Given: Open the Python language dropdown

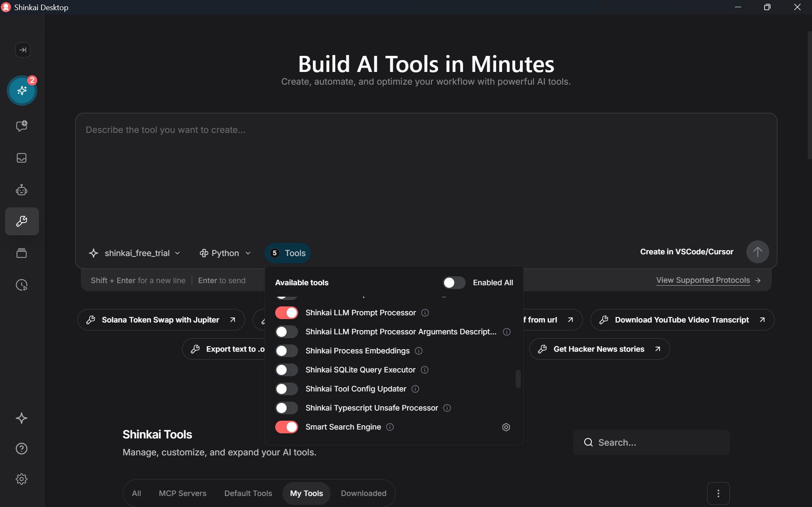Looking at the screenshot, I should pyautogui.click(x=225, y=253).
